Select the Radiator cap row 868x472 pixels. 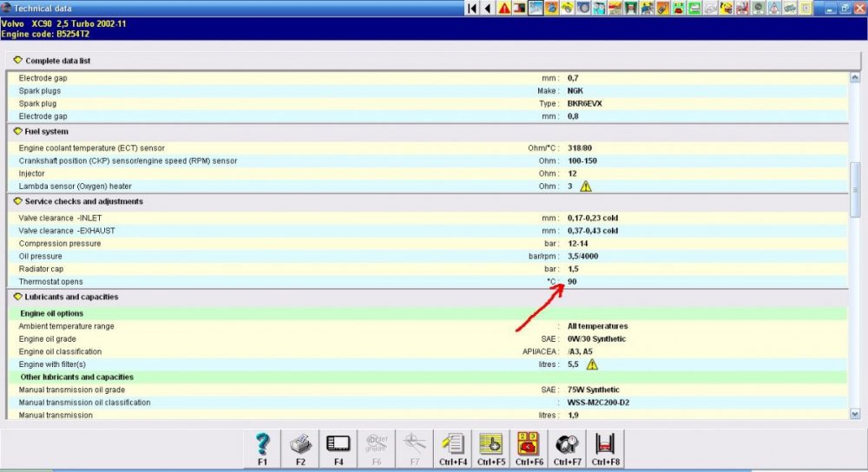[427, 269]
